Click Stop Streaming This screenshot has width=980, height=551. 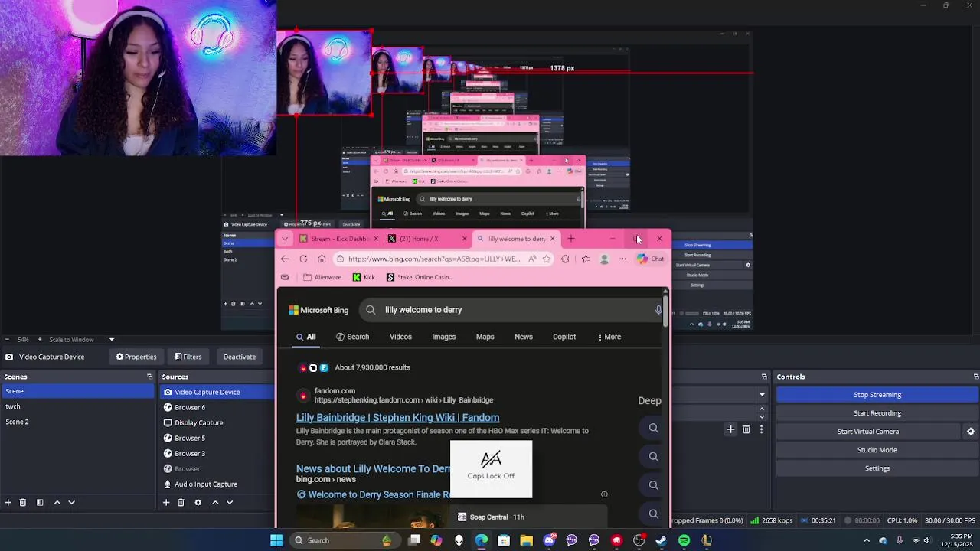(877, 395)
